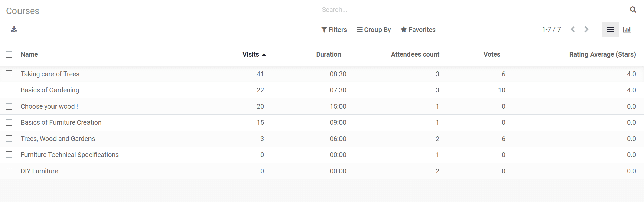Sort by Visits column header
The width and height of the screenshot is (644, 202).
tap(251, 54)
